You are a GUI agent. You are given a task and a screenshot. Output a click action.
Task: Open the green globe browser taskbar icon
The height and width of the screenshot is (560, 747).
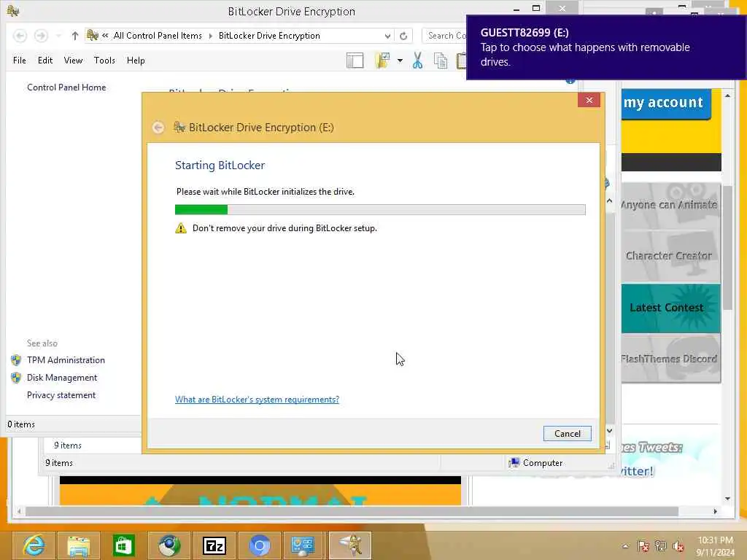click(x=169, y=545)
